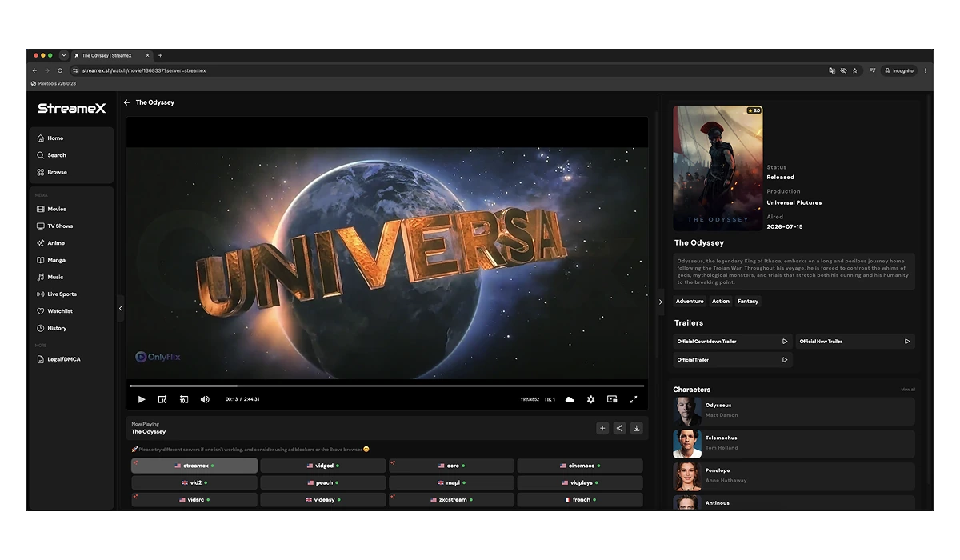Open browser tab search dropdown
The height and width of the screenshot is (560, 960).
tap(64, 55)
